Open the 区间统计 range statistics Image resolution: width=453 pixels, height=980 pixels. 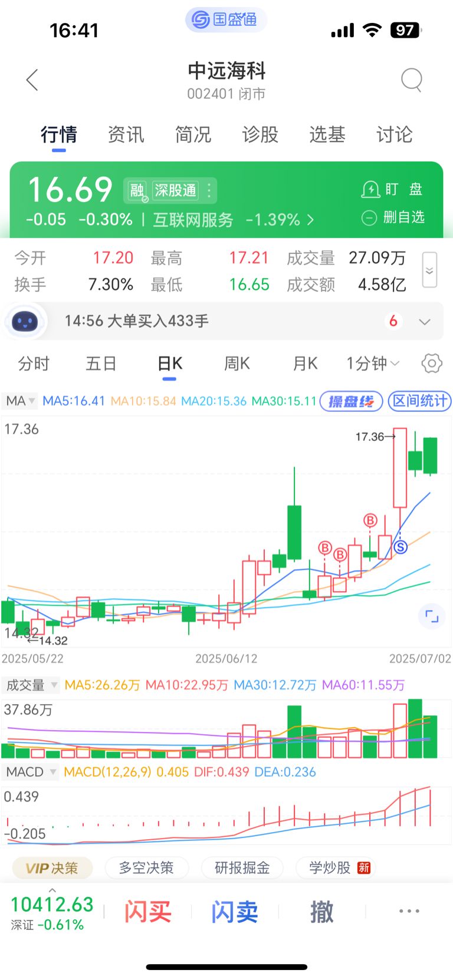(x=419, y=401)
